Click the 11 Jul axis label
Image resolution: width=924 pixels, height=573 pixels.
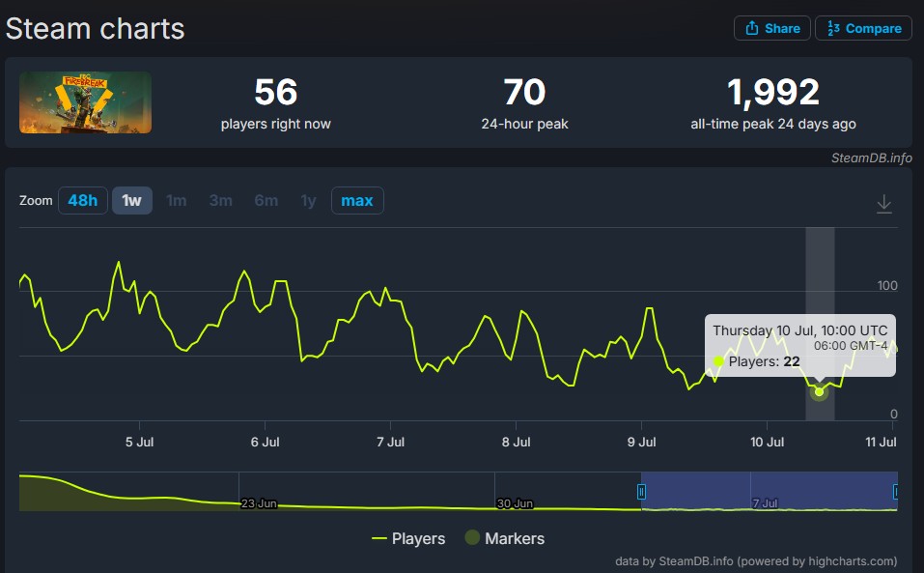(x=881, y=443)
